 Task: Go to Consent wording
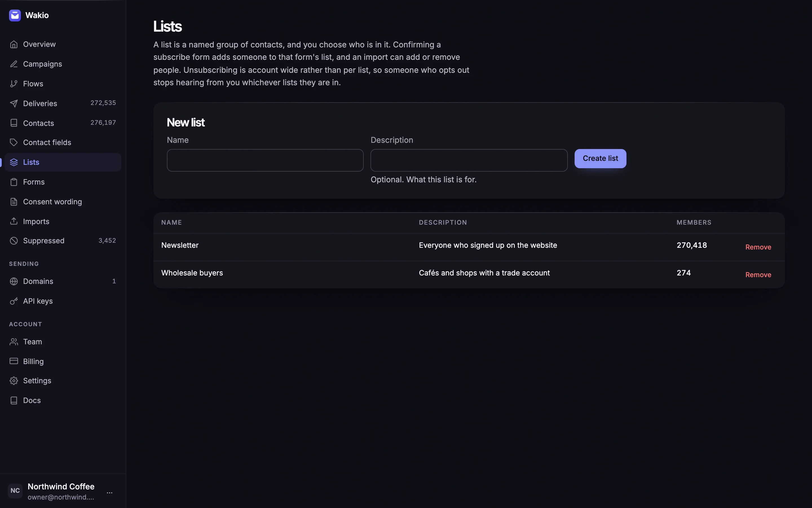(x=63, y=202)
